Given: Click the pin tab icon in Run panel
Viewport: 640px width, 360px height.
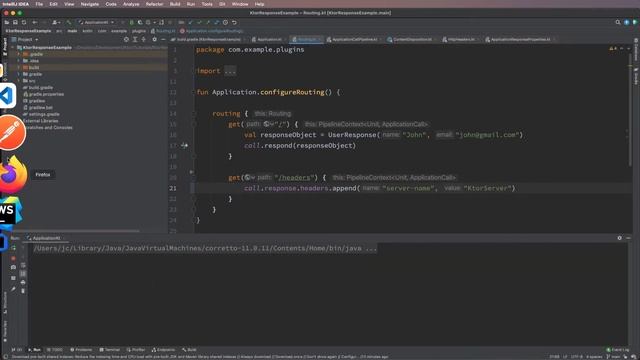Looking at the screenshot, I should point(13,289).
